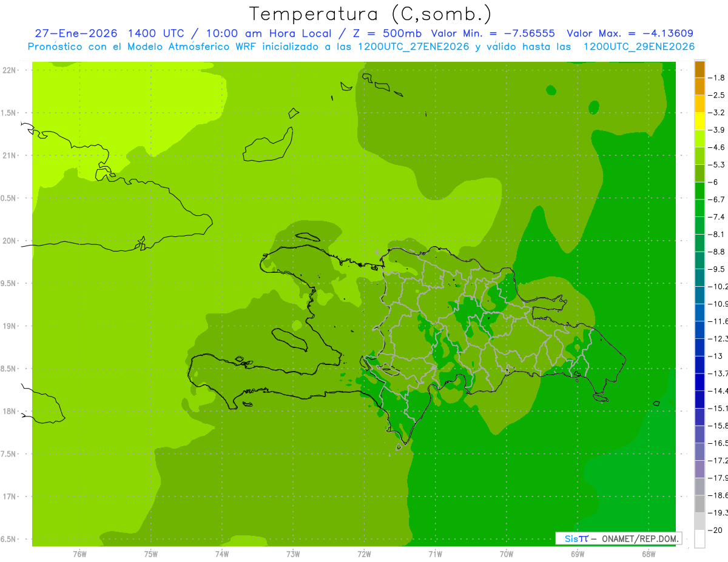Pick the green swatch between -6 and -6.7

point(699,191)
